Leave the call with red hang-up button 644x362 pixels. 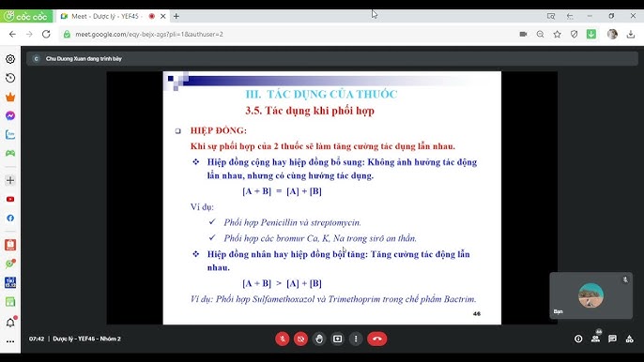coord(377,339)
